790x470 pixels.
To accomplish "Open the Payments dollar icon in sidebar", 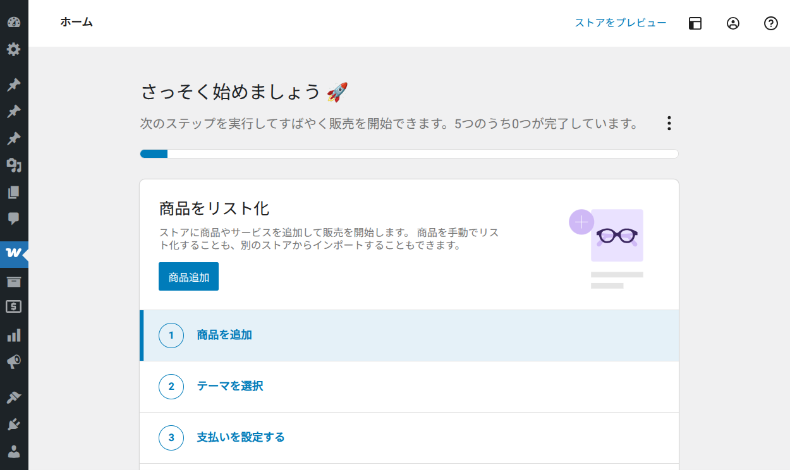I will tap(14, 306).
